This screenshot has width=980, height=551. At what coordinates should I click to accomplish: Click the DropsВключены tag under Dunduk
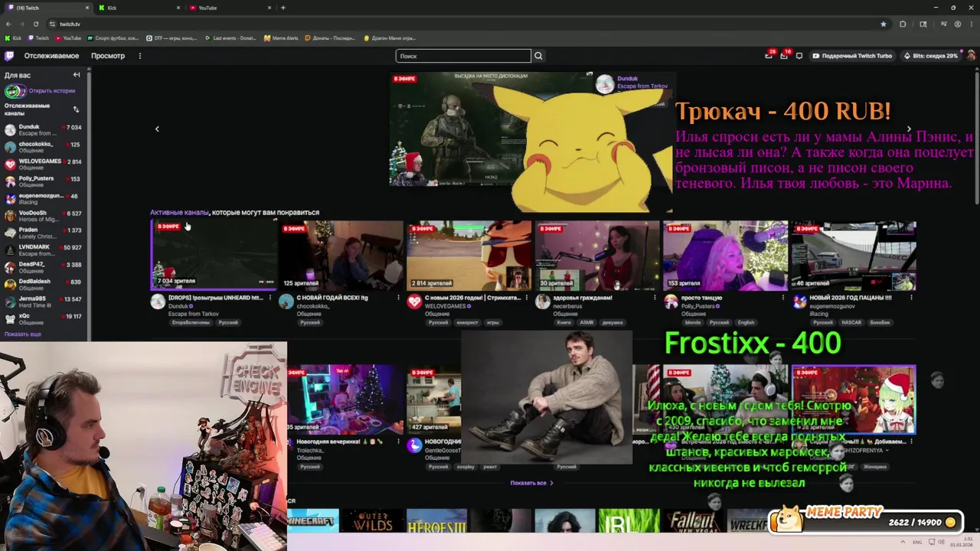(191, 322)
